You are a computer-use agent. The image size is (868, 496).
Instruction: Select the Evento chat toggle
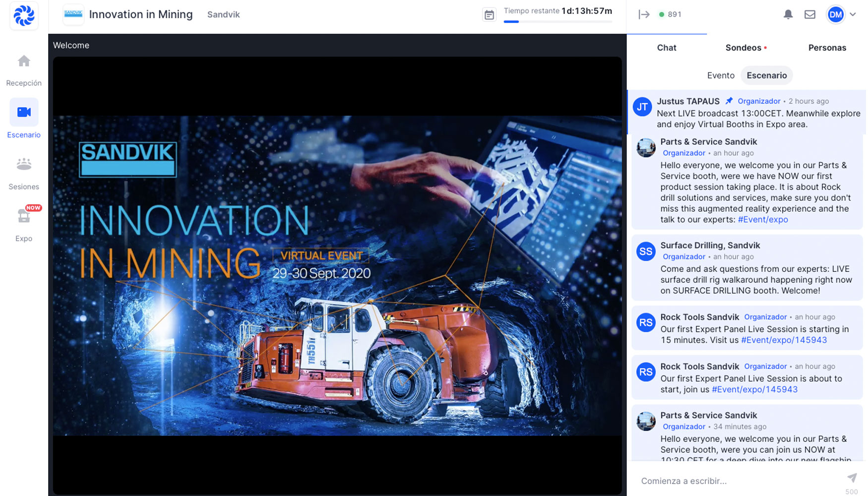point(721,75)
